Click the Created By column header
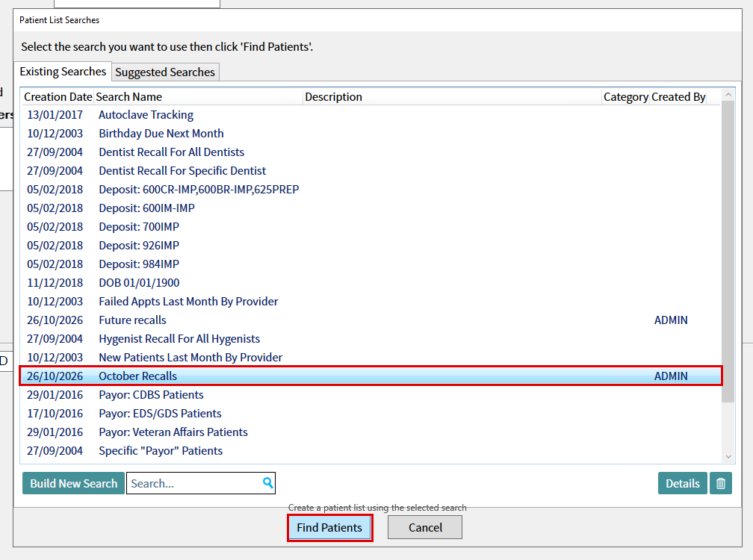This screenshot has width=753, height=560. click(x=678, y=97)
